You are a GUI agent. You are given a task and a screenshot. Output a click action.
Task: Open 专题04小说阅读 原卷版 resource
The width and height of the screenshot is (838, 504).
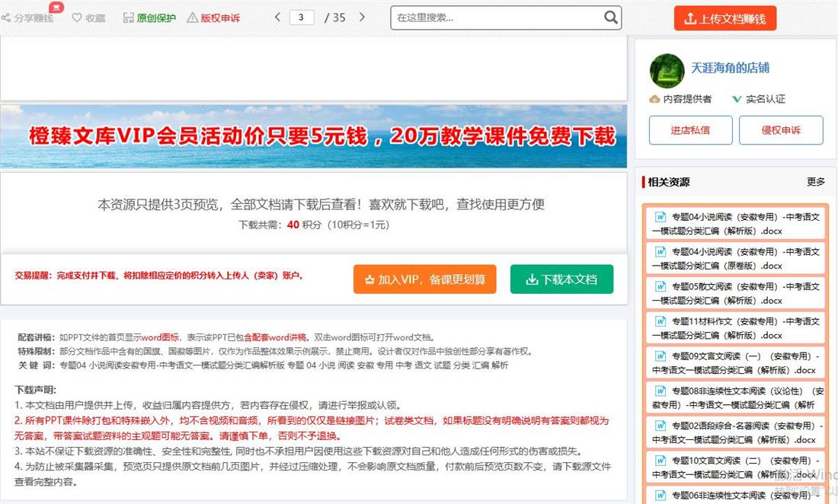pyautogui.click(x=736, y=258)
